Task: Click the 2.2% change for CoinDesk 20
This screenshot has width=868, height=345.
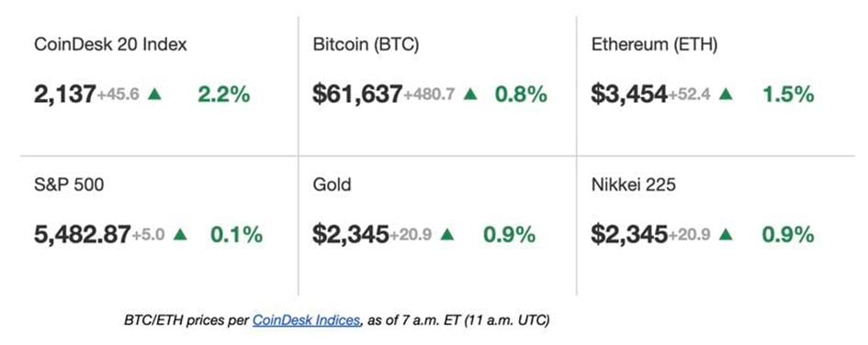Action: [x=223, y=95]
